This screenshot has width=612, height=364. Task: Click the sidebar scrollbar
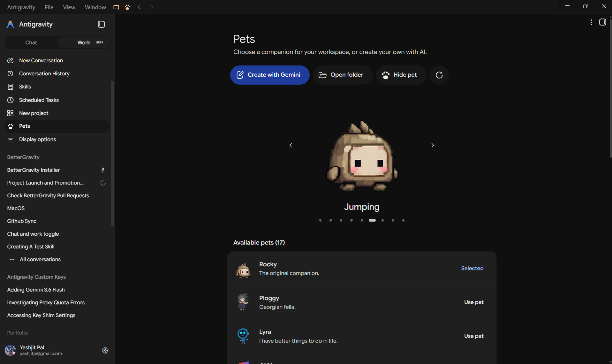pos(112,153)
